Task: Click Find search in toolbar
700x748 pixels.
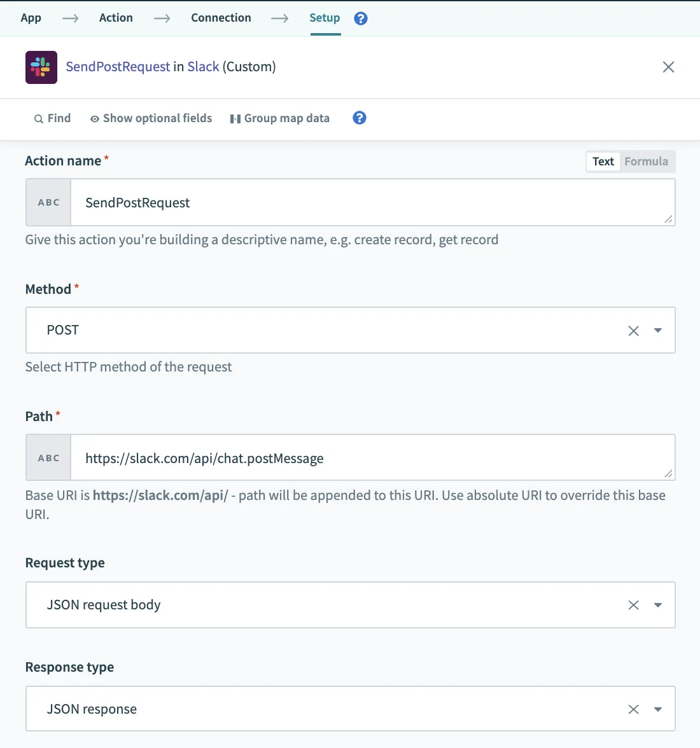Action: [53, 118]
